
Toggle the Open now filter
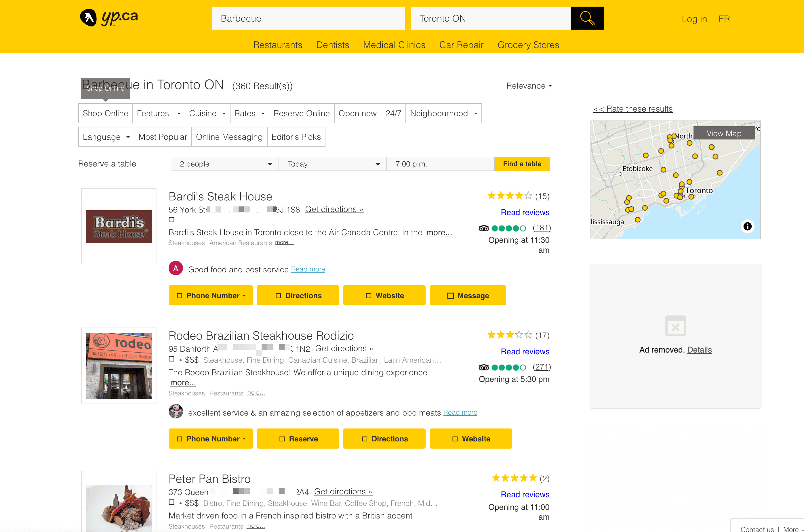pos(357,113)
